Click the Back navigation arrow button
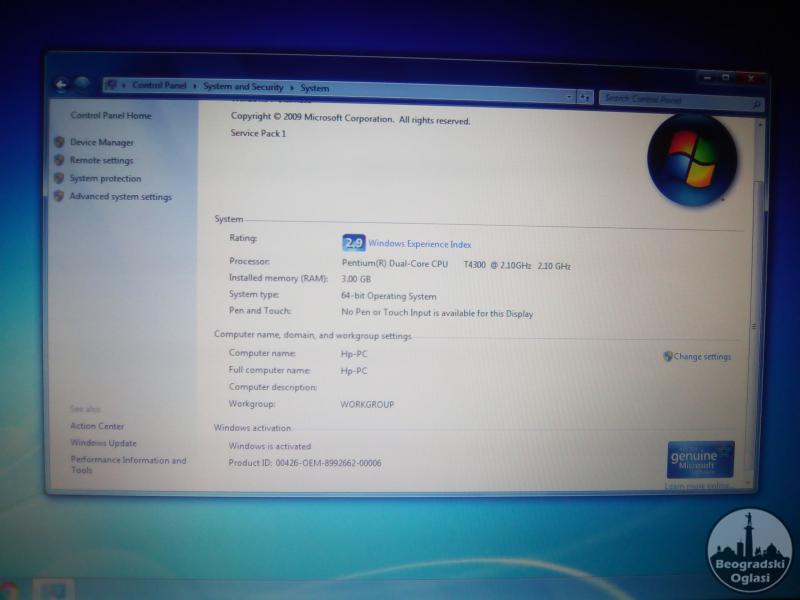The image size is (800, 600). [61, 84]
